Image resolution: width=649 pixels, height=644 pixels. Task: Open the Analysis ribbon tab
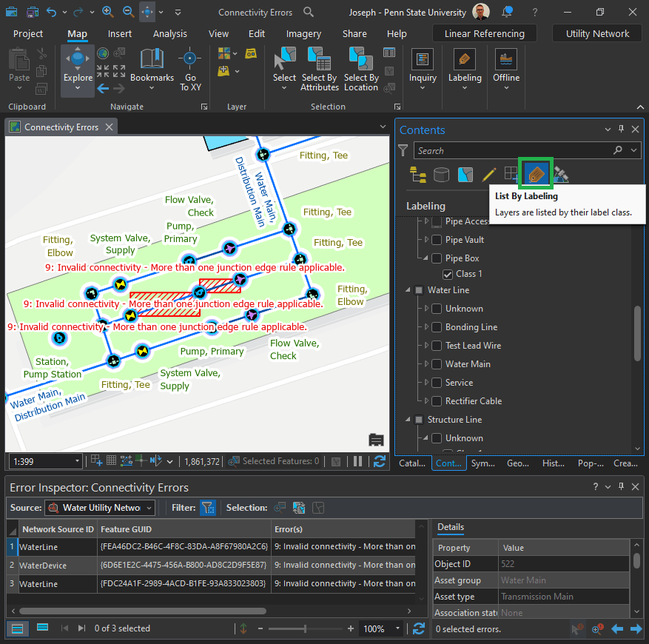click(170, 34)
